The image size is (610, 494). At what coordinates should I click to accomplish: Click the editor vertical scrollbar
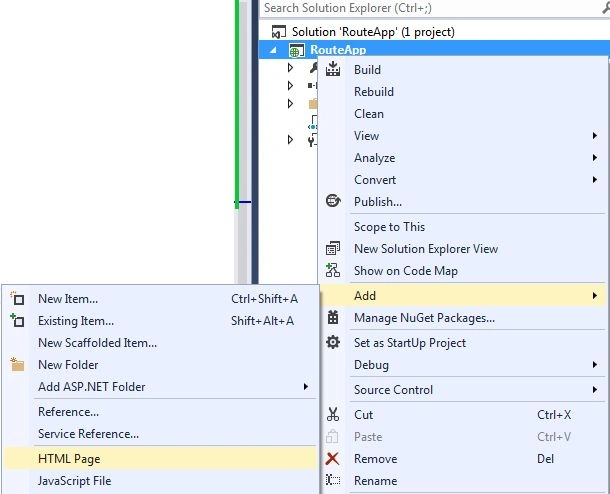pyautogui.click(x=243, y=142)
